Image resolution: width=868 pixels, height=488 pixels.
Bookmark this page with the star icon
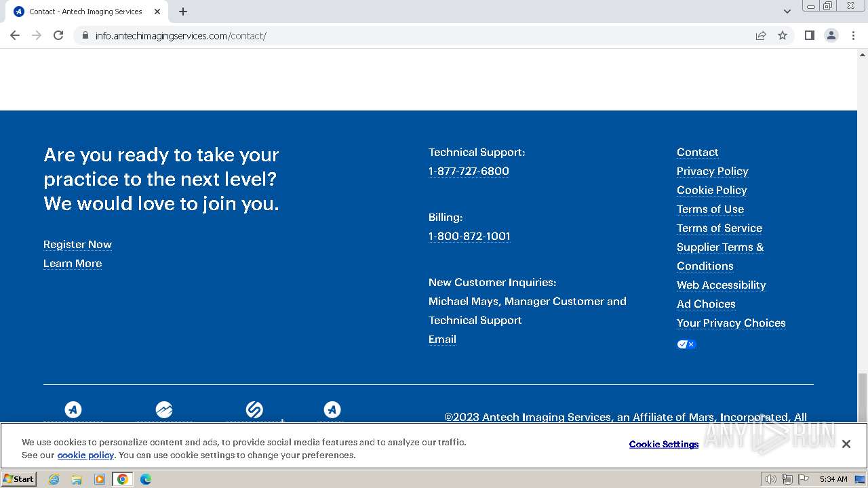pyautogui.click(x=783, y=35)
